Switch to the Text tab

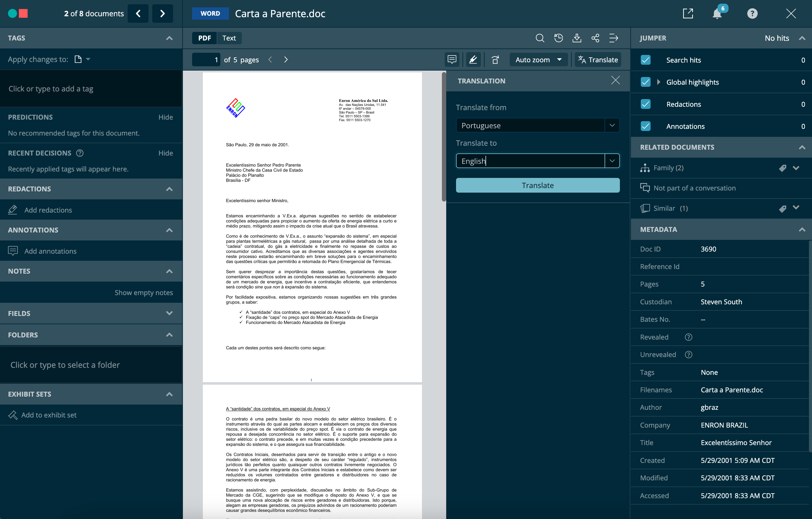pos(229,38)
